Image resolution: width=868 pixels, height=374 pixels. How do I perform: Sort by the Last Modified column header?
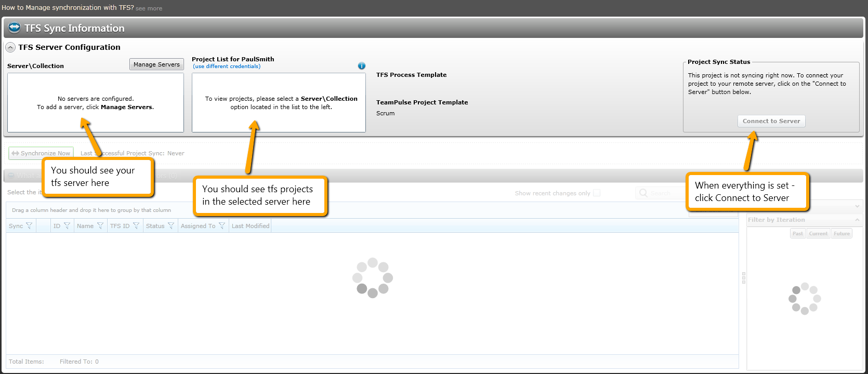pos(251,226)
